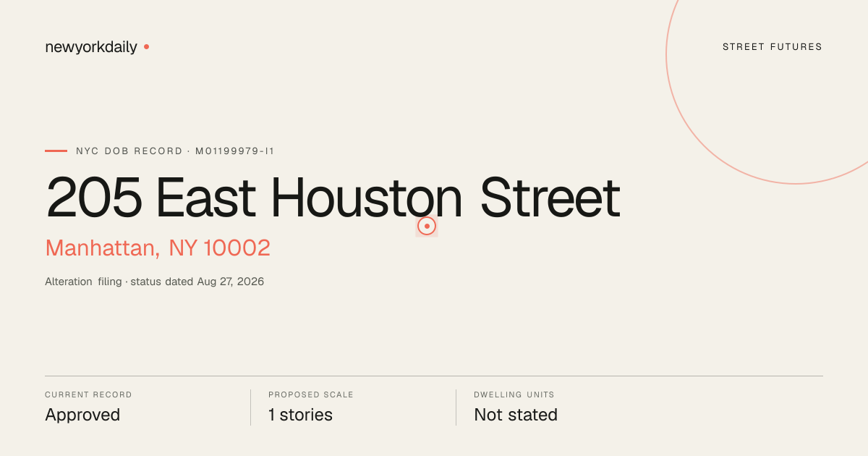Click the Manhattan, NY 10002 location text

(x=158, y=248)
